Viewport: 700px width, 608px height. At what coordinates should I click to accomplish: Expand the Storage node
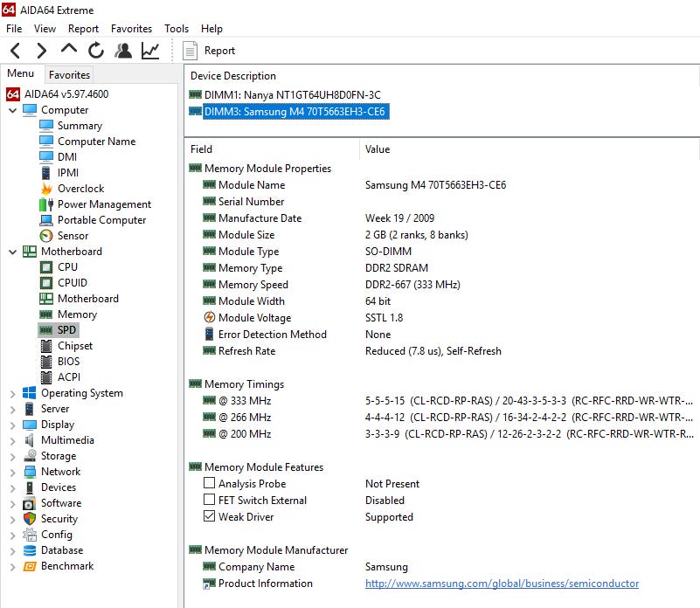click(12, 456)
